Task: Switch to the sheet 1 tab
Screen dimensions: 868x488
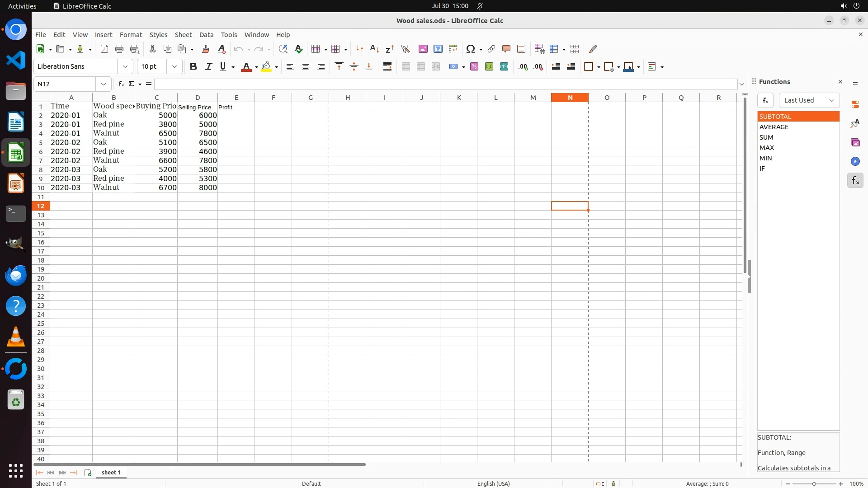Action: pyautogui.click(x=111, y=473)
